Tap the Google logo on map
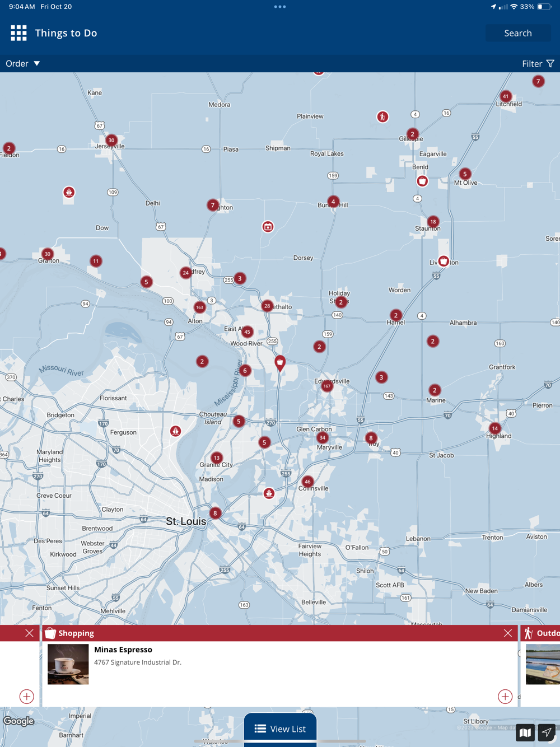Image resolution: width=560 pixels, height=747 pixels. [x=19, y=721]
